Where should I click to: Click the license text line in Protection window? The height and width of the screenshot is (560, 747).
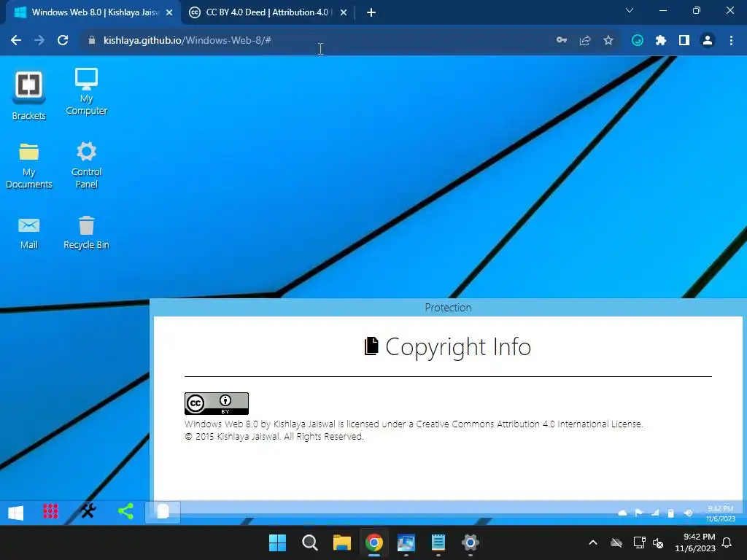coord(414,424)
